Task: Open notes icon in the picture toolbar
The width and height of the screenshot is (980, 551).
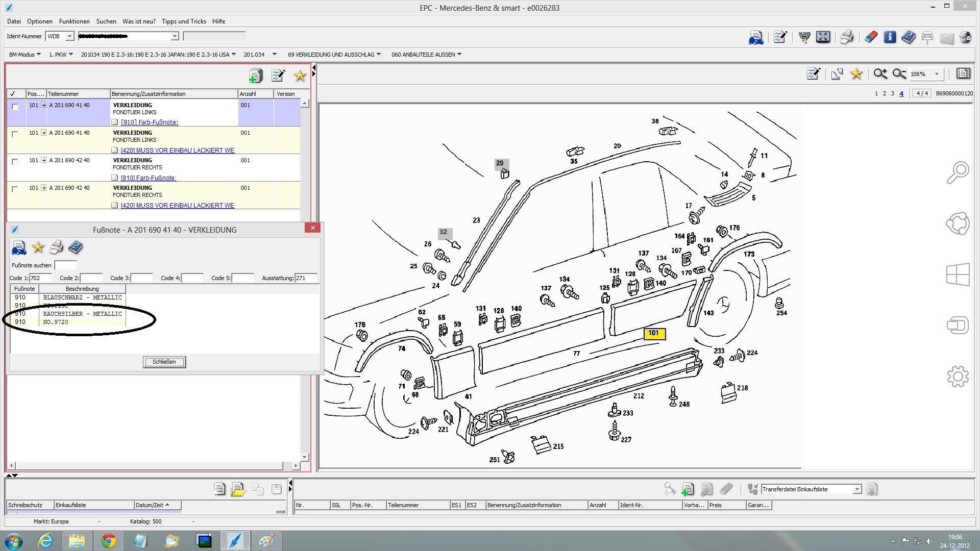Action: (x=814, y=74)
